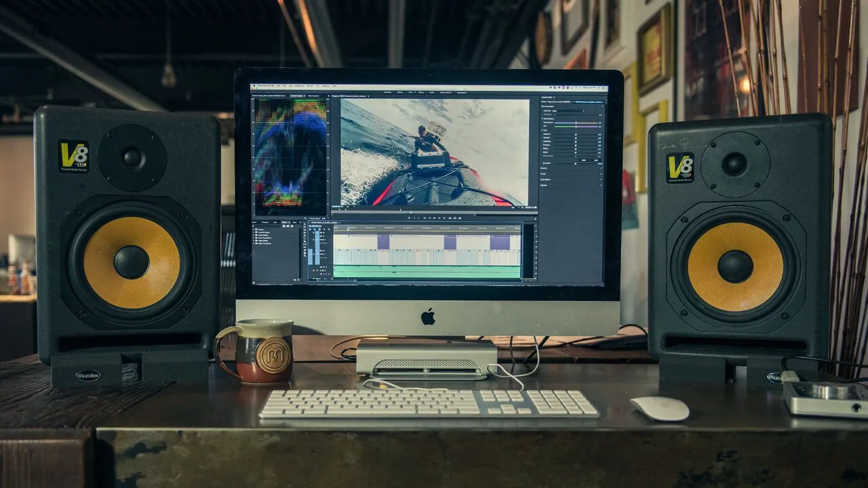Collapse the Tone section

pos(543,130)
